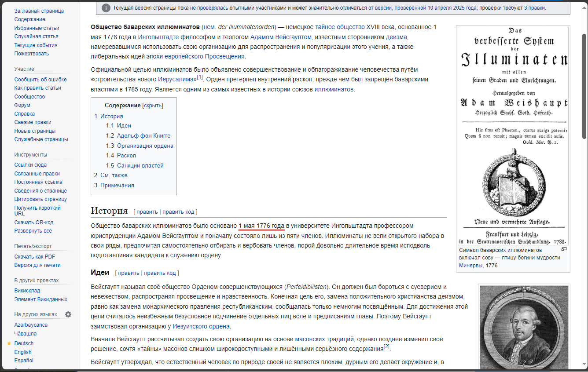This screenshot has width=588, height=372.
Task: Follow the 'европейского Просвещения' link
Action: pyautogui.click(x=204, y=57)
